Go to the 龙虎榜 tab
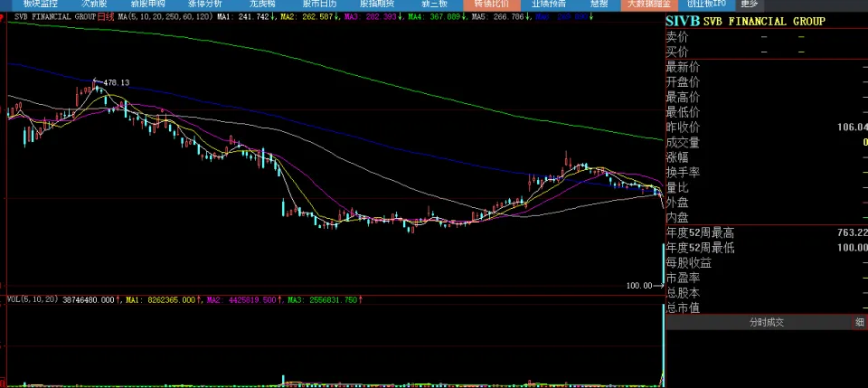 click(x=261, y=4)
